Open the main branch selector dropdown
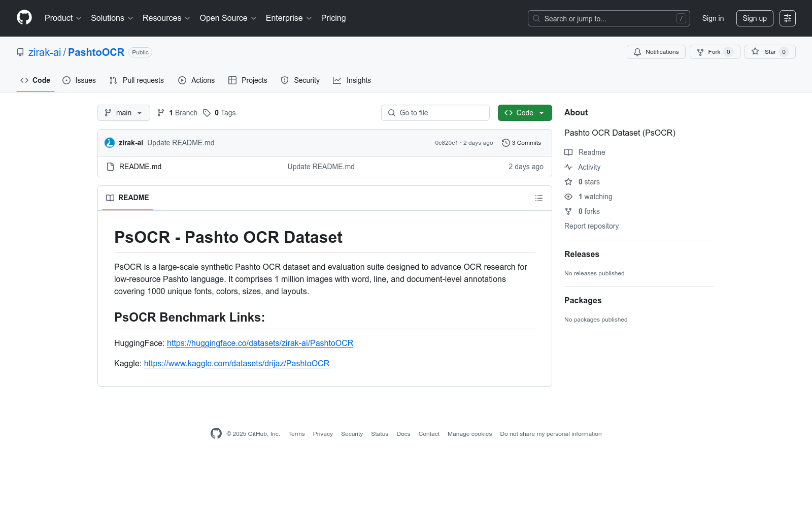 (124, 113)
